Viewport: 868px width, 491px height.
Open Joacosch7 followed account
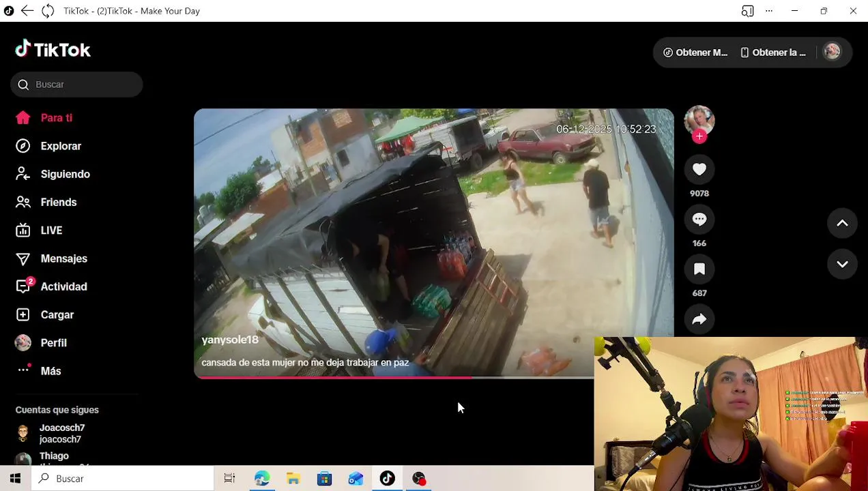[61, 434]
